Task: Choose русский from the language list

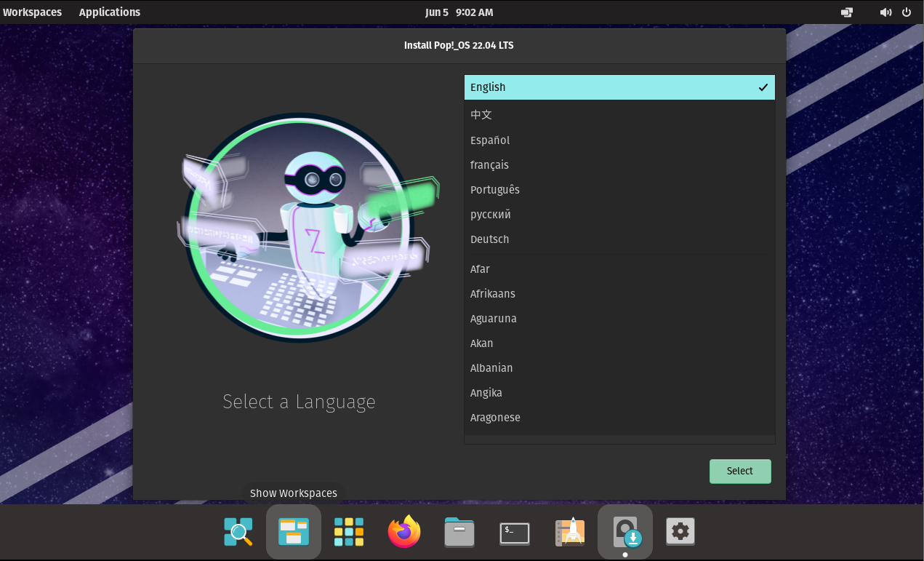Action: pyautogui.click(x=619, y=215)
